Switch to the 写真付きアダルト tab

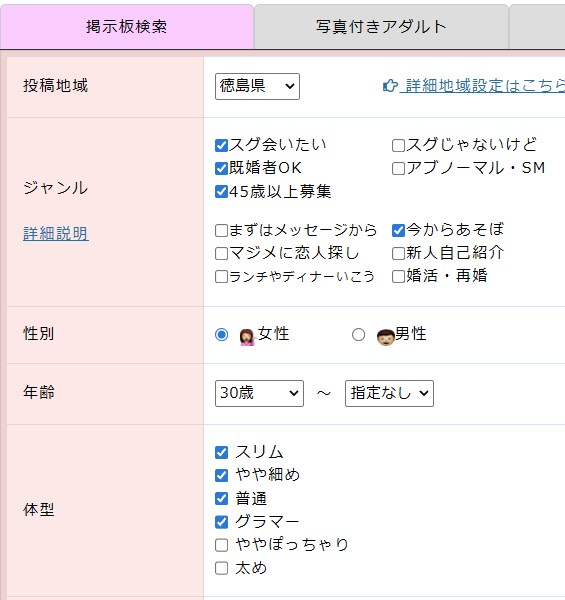coord(381,26)
